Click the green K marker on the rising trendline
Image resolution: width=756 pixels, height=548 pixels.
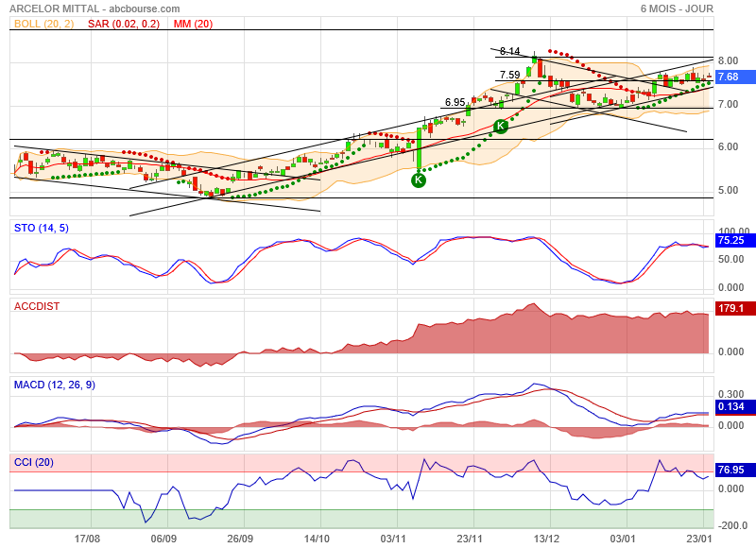[x=501, y=127]
